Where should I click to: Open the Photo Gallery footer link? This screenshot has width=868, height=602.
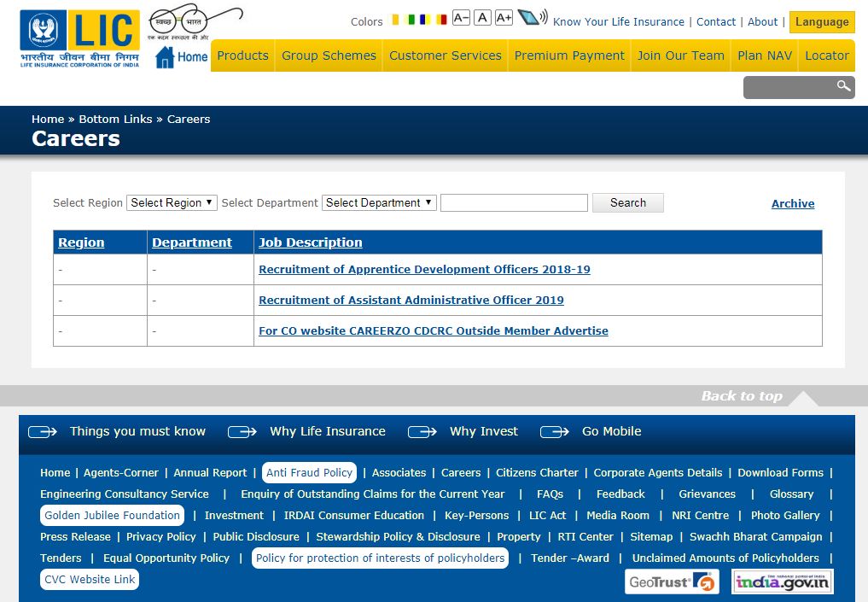(785, 515)
